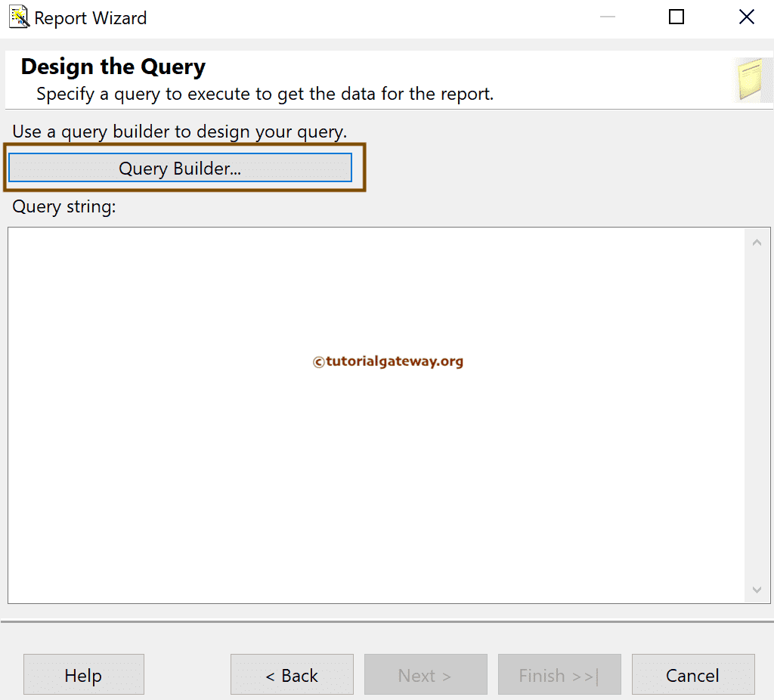The image size is (774, 700).
Task: Go back to the previous wizard step
Action: pyautogui.click(x=292, y=674)
